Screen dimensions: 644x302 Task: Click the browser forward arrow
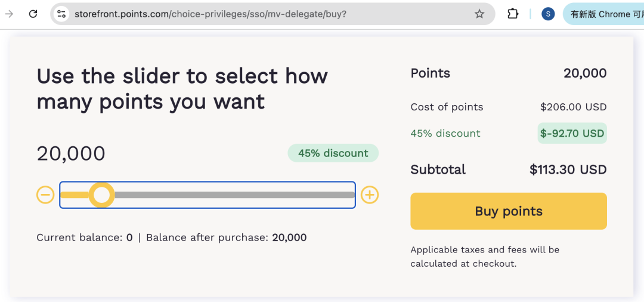pyautogui.click(x=9, y=14)
